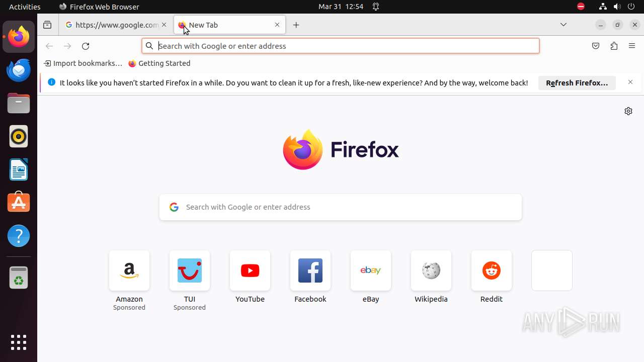Close the New Tab tab
Viewport: 644px width, 362px height.
pos(277,25)
